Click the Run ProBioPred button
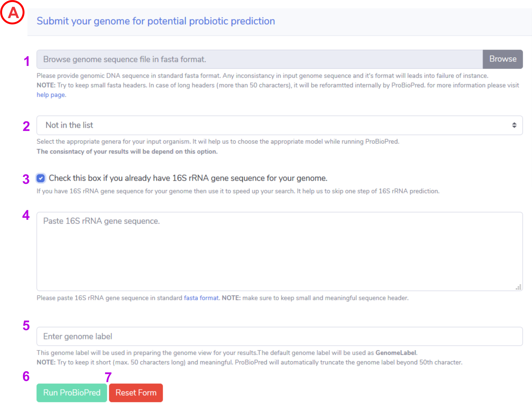532x416 pixels. pyautogui.click(x=72, y=393)
